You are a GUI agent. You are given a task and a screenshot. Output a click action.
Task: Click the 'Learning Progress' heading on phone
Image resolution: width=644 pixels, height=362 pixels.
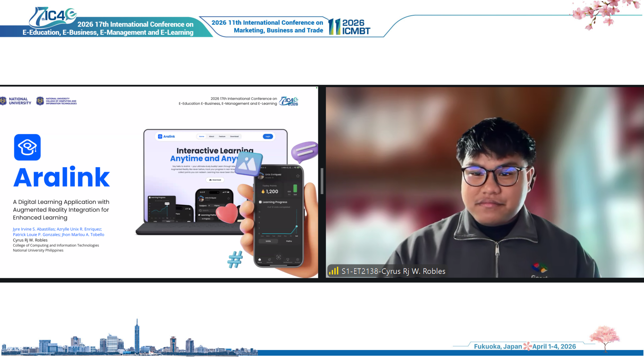coord(275,202)
